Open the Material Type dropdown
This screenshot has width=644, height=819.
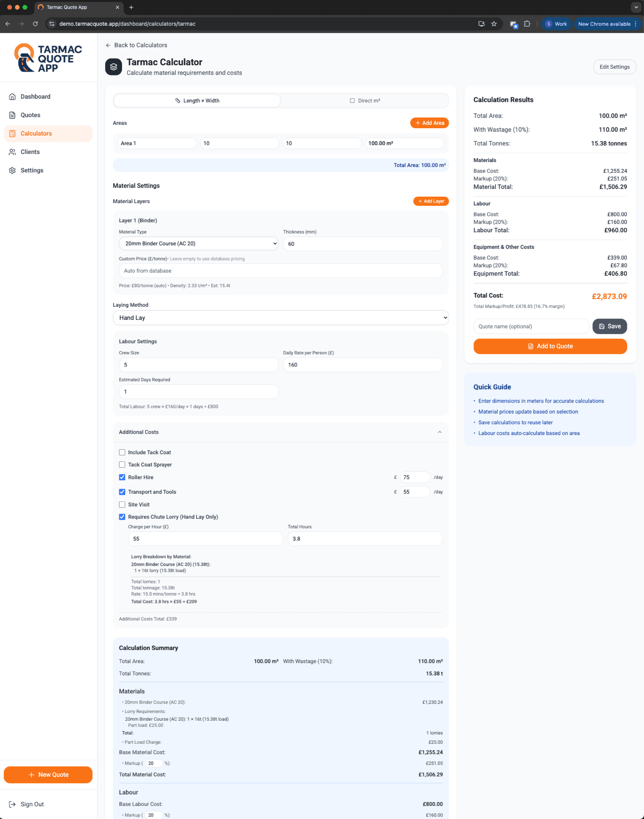pyautogui.click(x=199, y=244)
